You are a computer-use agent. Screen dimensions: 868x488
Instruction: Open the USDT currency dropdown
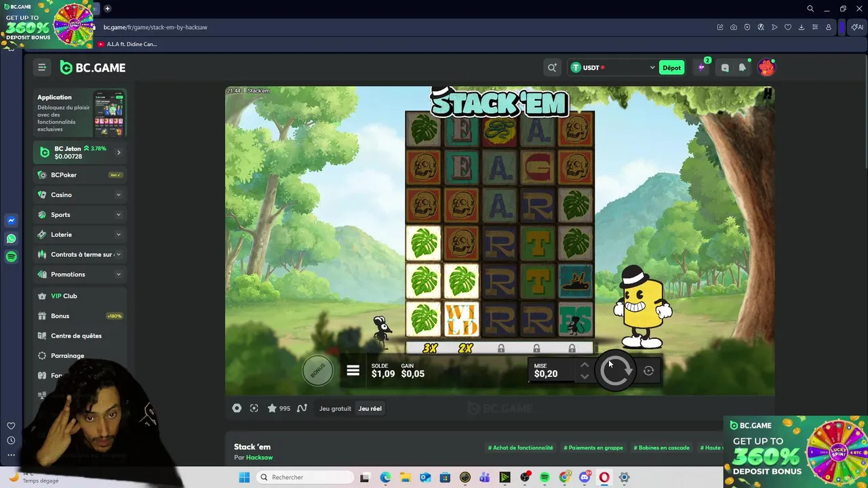click(x=612, y=67)
